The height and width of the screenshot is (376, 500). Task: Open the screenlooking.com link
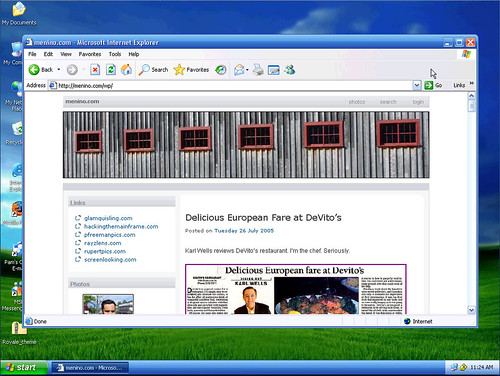click(110, 259)
